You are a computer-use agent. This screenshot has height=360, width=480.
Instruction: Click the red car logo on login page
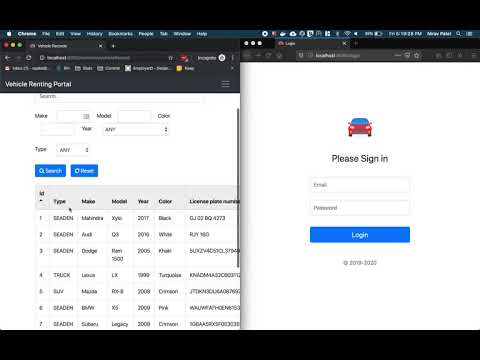(360, 127)
